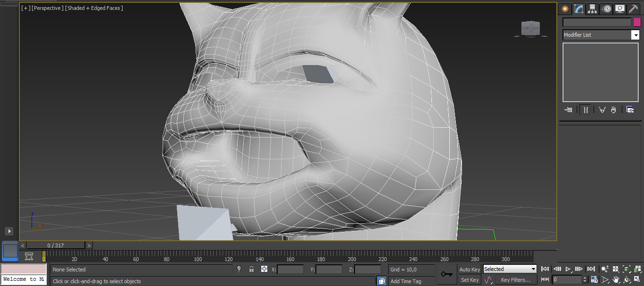Click the current frame number field
This screenshot has width=644, height=286.
[x=567, y=280]
